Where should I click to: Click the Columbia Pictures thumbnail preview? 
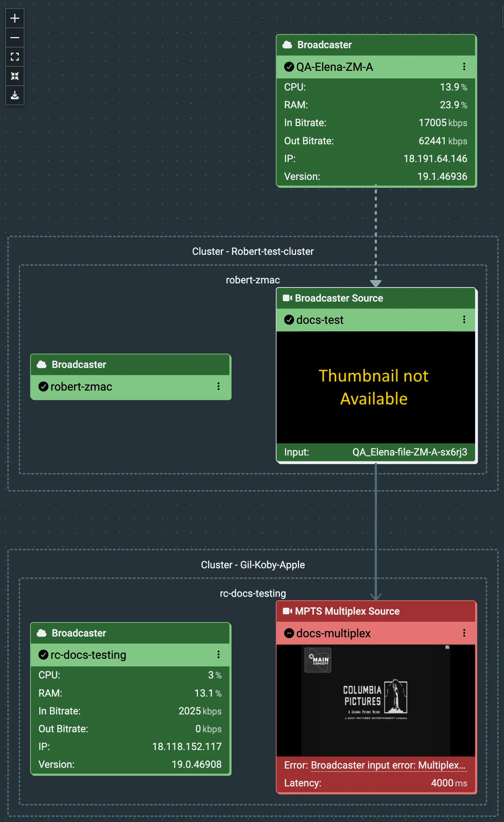[376, 701]
